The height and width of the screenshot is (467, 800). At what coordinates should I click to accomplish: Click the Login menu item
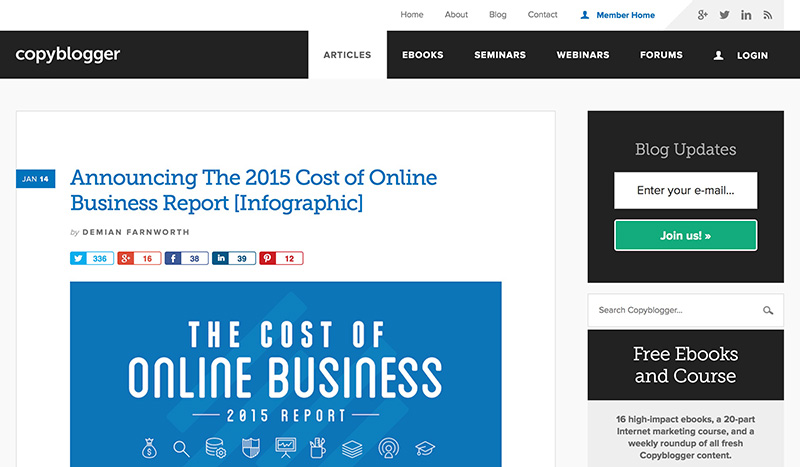752,55
